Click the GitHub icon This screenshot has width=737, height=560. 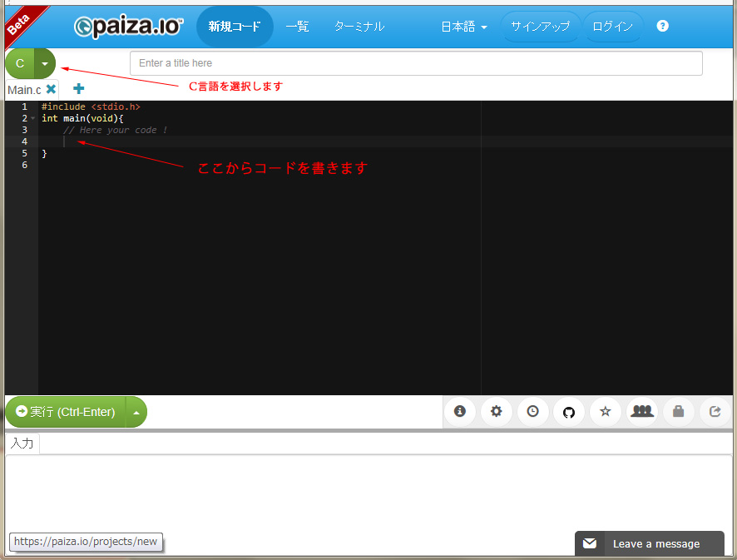tap(569, 413)
